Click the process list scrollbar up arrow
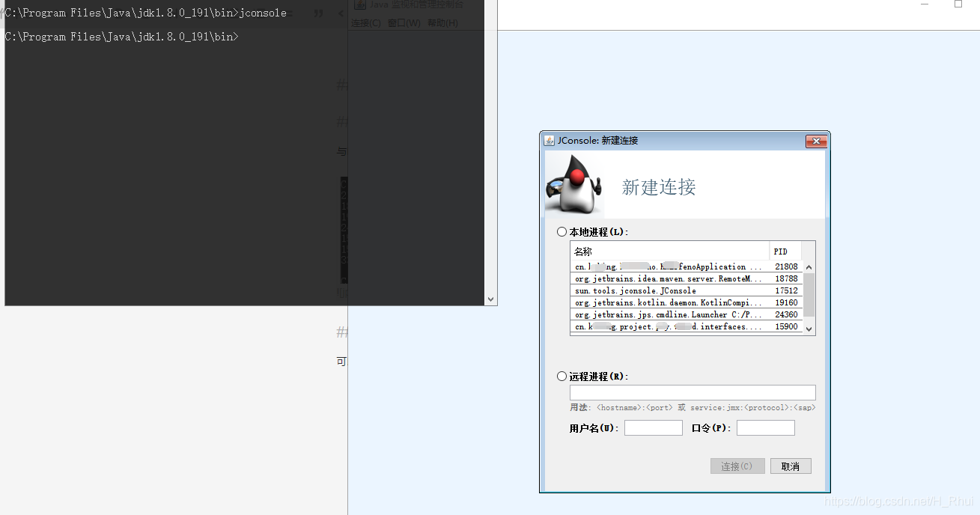Viewport: 980px width, 515px height. [x=809, y=267]
